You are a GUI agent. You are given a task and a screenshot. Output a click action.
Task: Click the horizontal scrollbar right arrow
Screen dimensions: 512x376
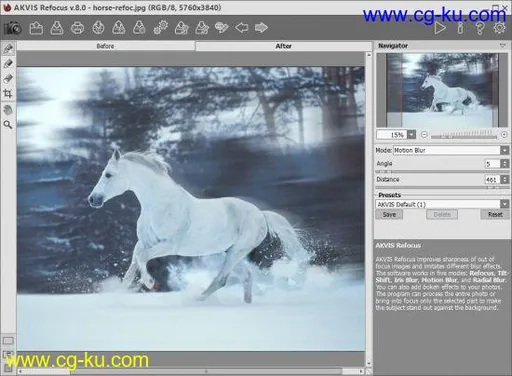coord(361,371)
